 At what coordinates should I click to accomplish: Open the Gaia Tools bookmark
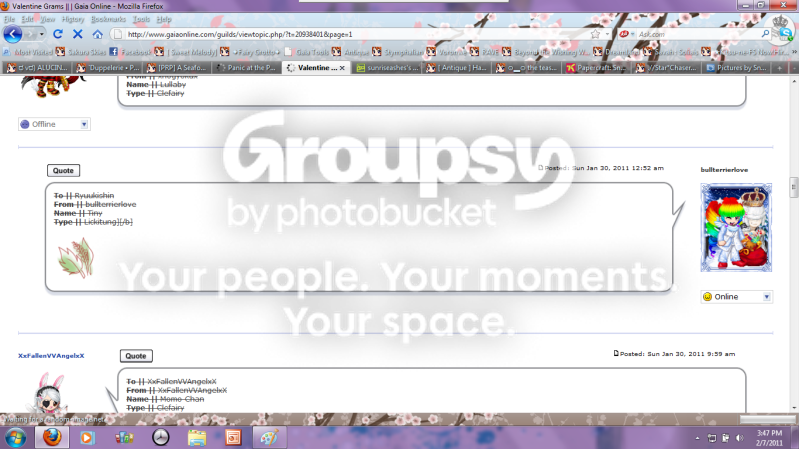point(307,52)
